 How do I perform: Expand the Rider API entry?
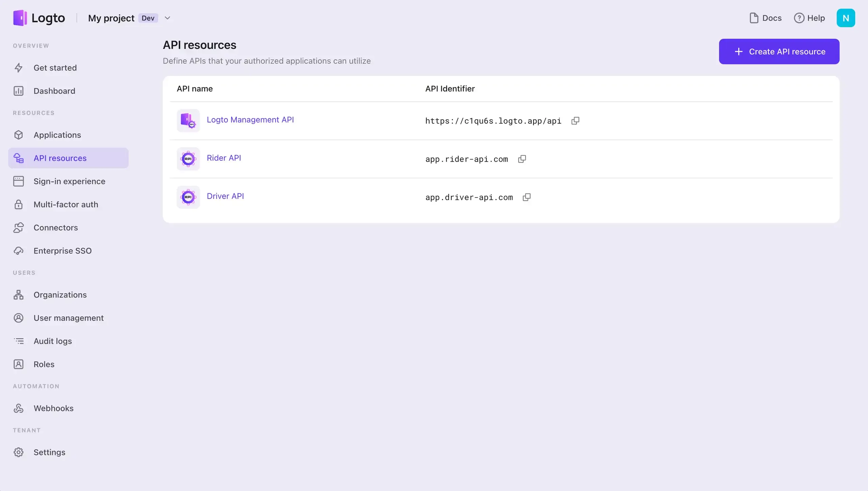coord(223,157)
